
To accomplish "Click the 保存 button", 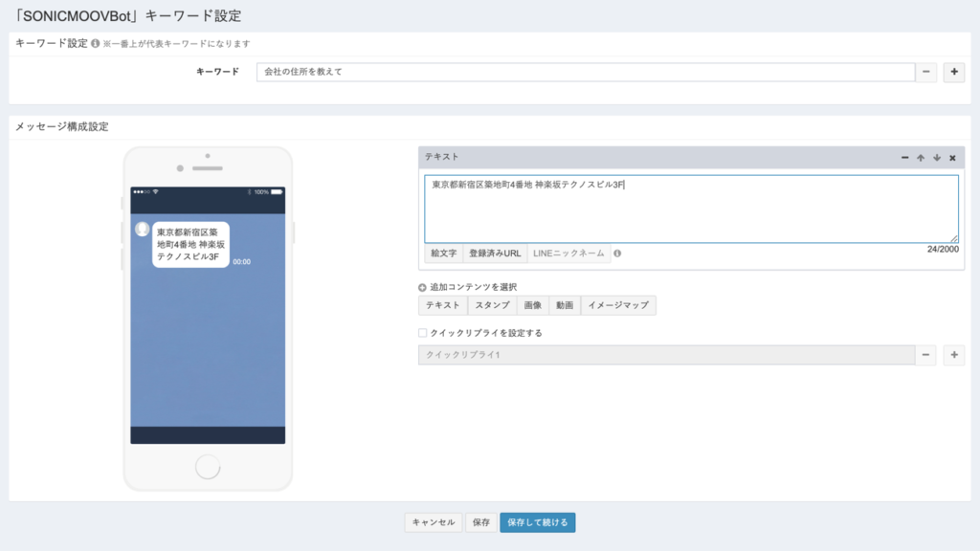I will 481,522.
